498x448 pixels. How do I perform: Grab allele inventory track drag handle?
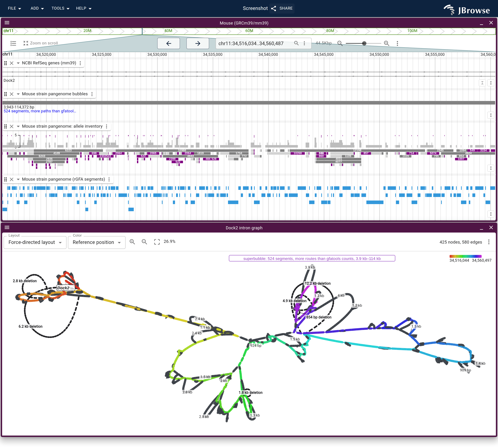pyautogui.click(x=5, y=126)
